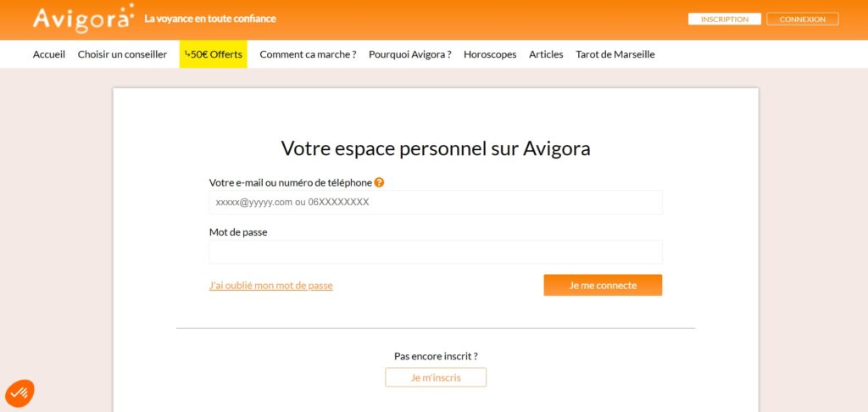Click the tagline La voyance en toute confiance
This screenshot has width=868, height=412.
(210, 19)
